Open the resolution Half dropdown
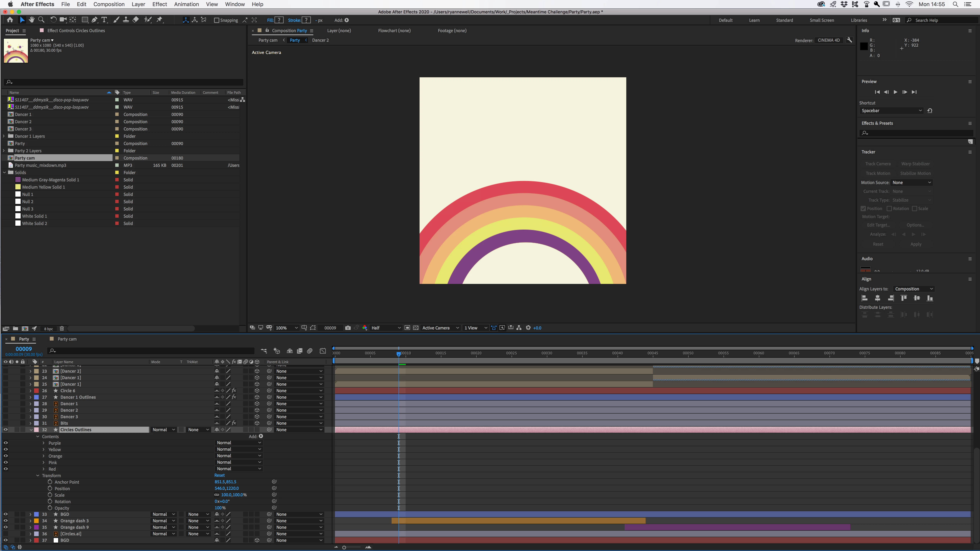The image size is (980, 551). [x=386, y=328]
